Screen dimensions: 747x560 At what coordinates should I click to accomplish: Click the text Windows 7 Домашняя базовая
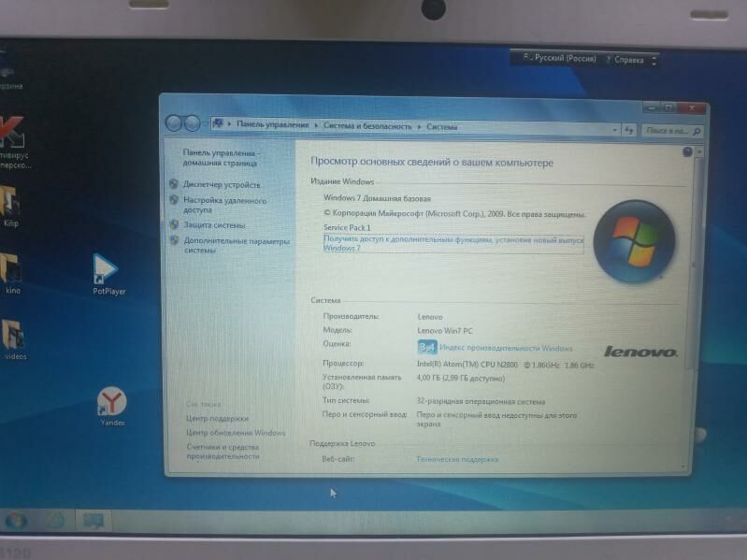coord(377,198)
